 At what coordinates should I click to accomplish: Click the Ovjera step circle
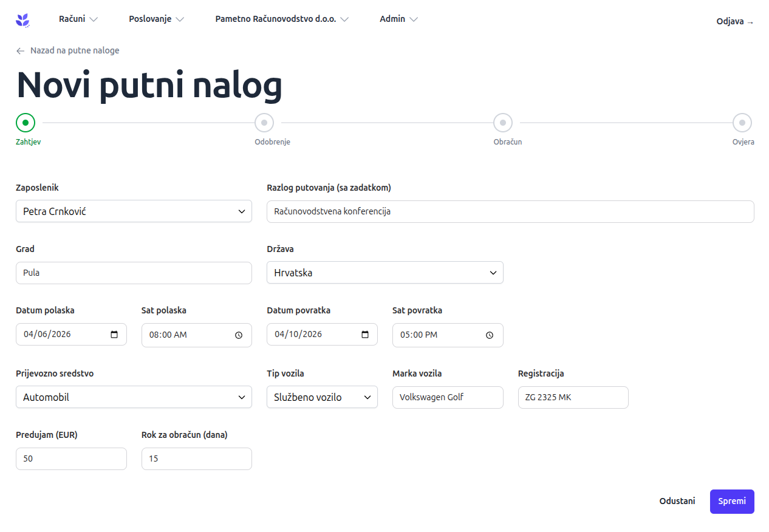pyautogui.click(x=742, y=123)
